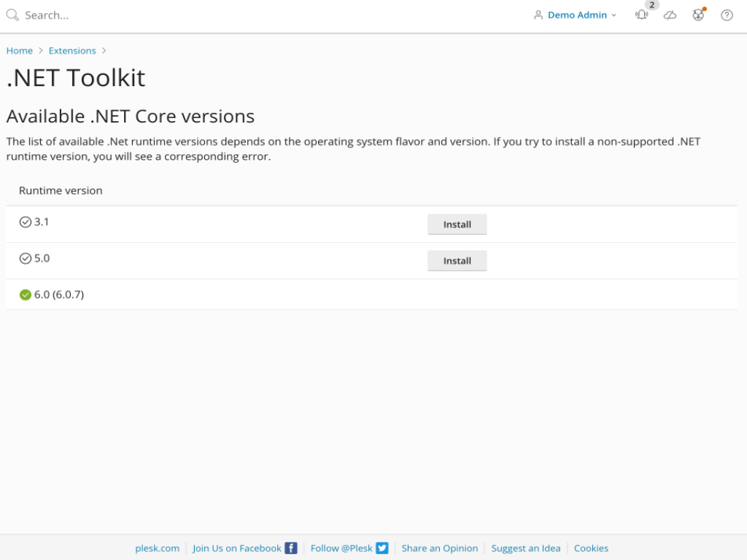Click the Twitter bird icon in footer
This screenshot has width=747, height=560.
click(x=382, y=548)
